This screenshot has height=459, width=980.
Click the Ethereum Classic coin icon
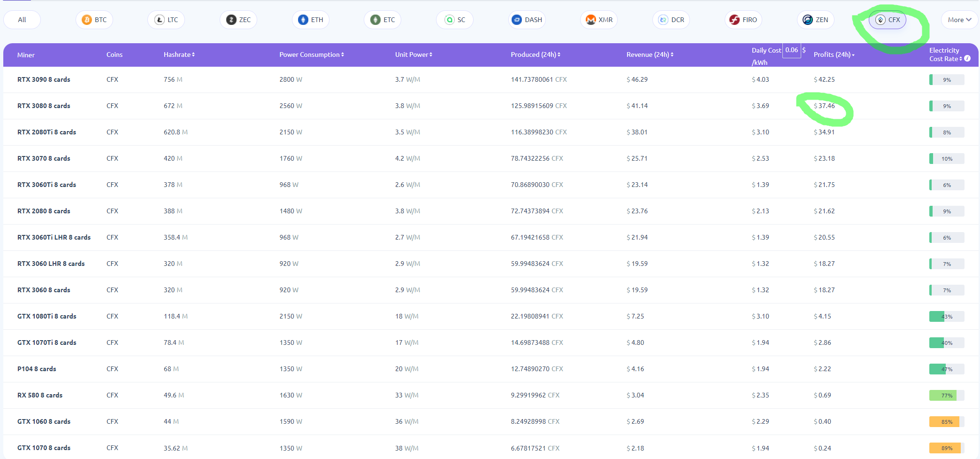point(375,20)
